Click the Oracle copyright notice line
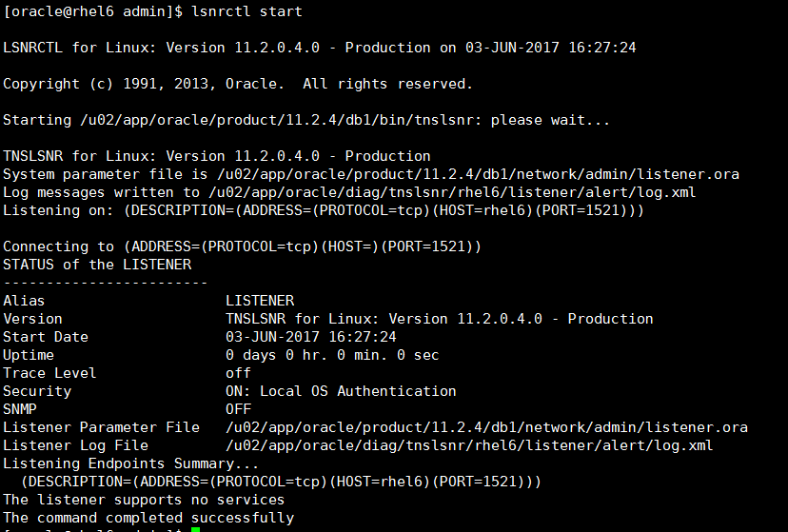 (x=238, y=84)
